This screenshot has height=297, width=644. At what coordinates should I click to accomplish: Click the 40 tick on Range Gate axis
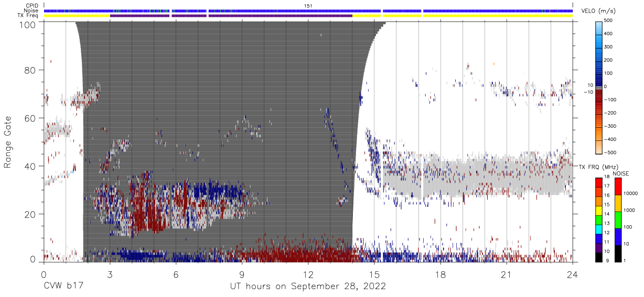tap(29, 166)
